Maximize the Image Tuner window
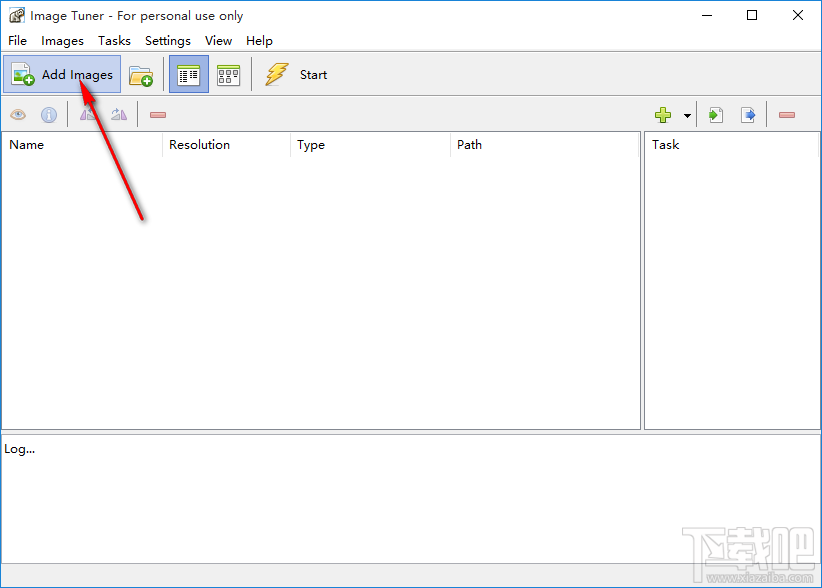The image size is (822, 588). coord(752,16)
